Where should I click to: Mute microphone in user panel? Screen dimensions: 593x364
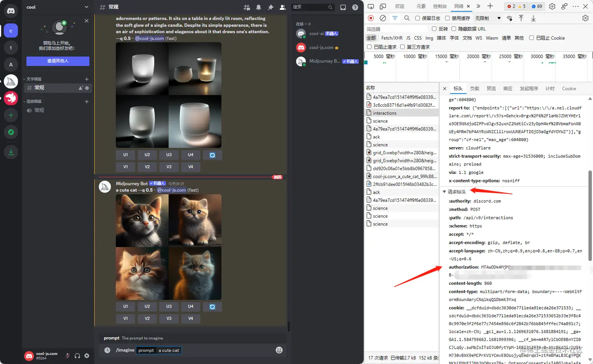tap(68, 356)
